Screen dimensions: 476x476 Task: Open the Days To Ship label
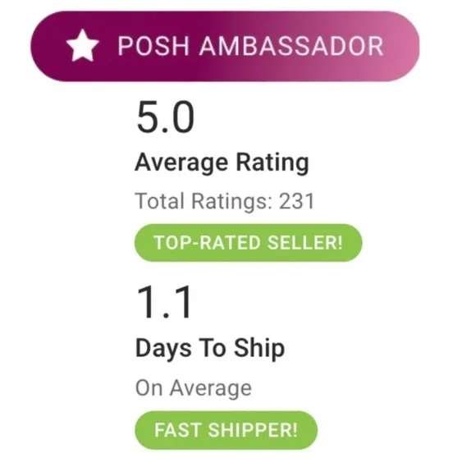[210, 349]
